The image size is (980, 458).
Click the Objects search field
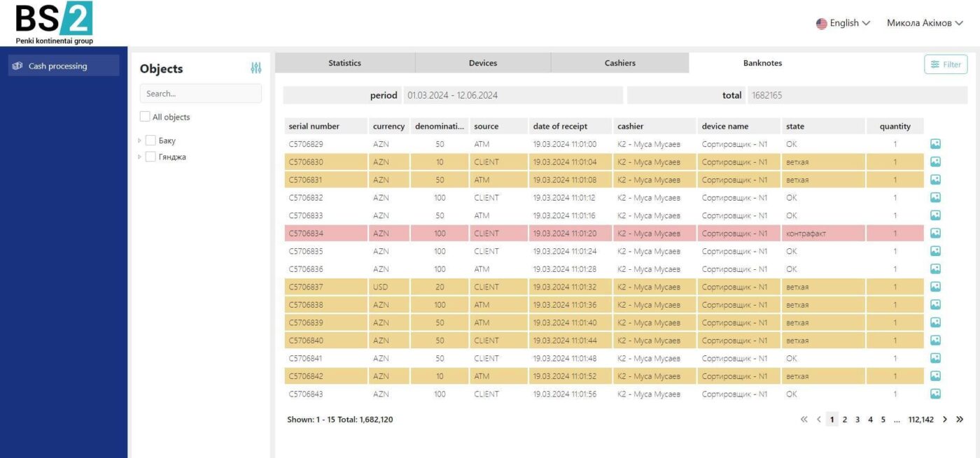click(x=200, y=94)
